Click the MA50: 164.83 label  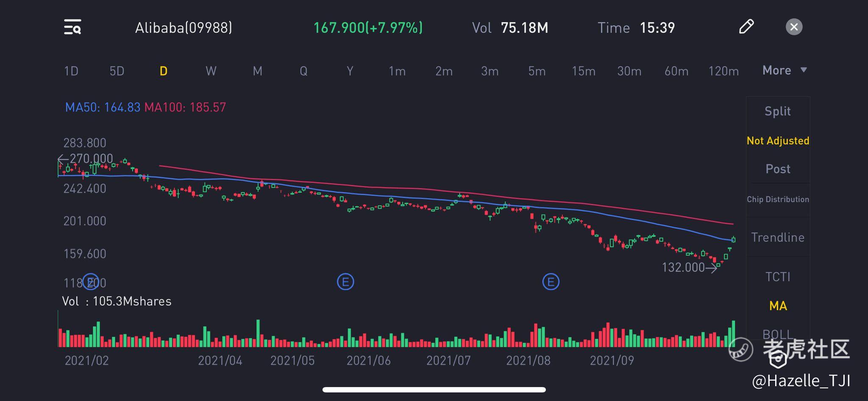[x=103, y=107]
